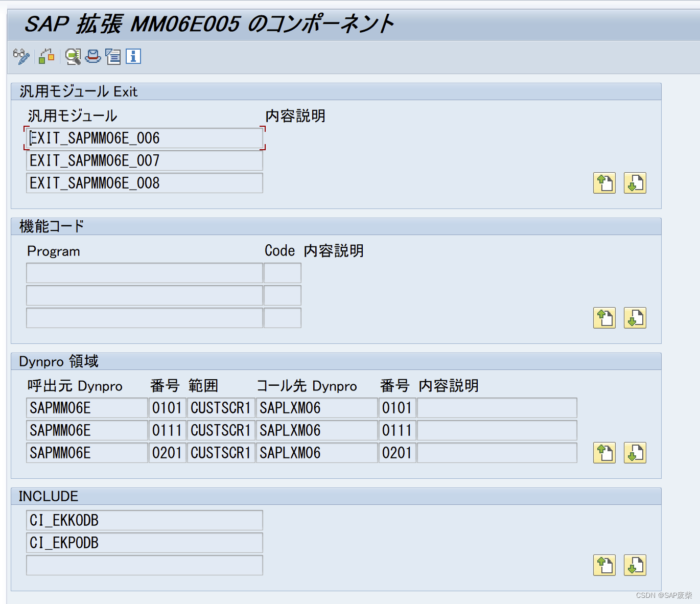Click the second empty Program field
This screenshot has height=604, width=700.
[145, 295]
